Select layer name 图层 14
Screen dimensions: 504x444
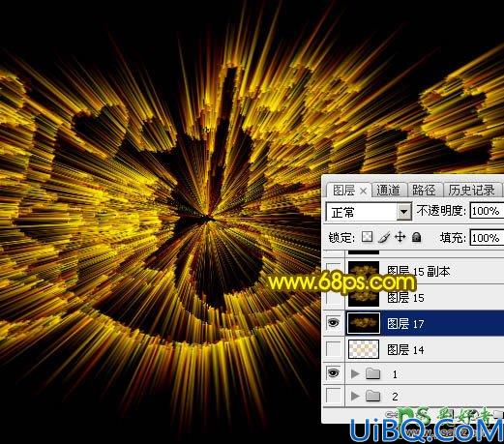coord(405,349)
